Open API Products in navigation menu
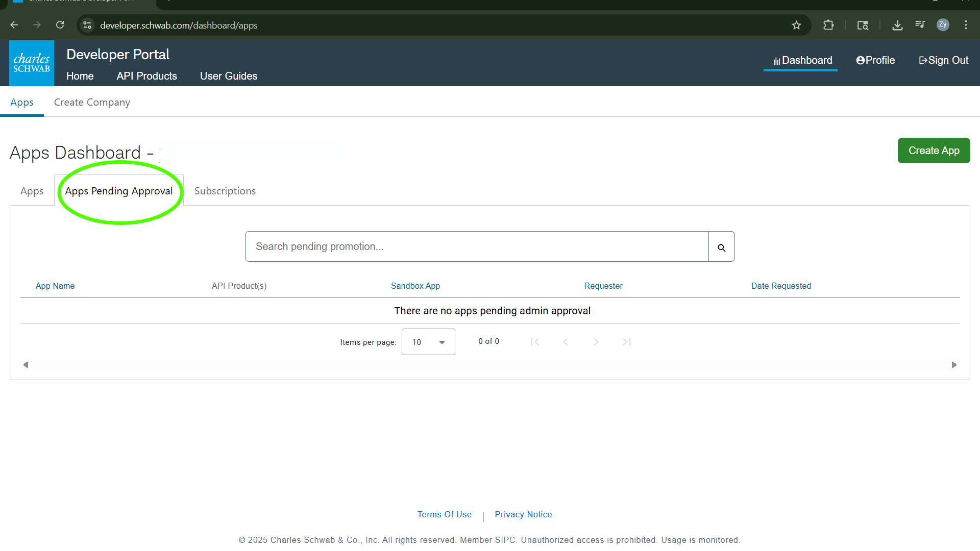980x551 pixels. pyautogui.click(x=146, y=76)
